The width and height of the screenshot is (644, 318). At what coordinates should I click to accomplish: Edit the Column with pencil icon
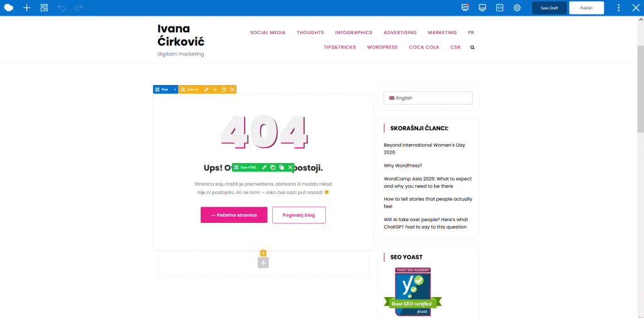[x=206, y=89]
